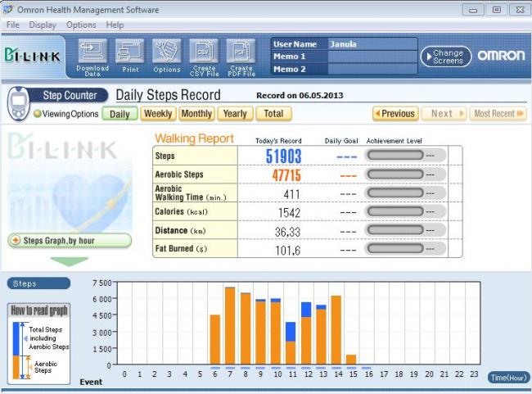This screenshot has width=532, height=394.
Task: Click the green down arrow expander
Action: point(70,261)
